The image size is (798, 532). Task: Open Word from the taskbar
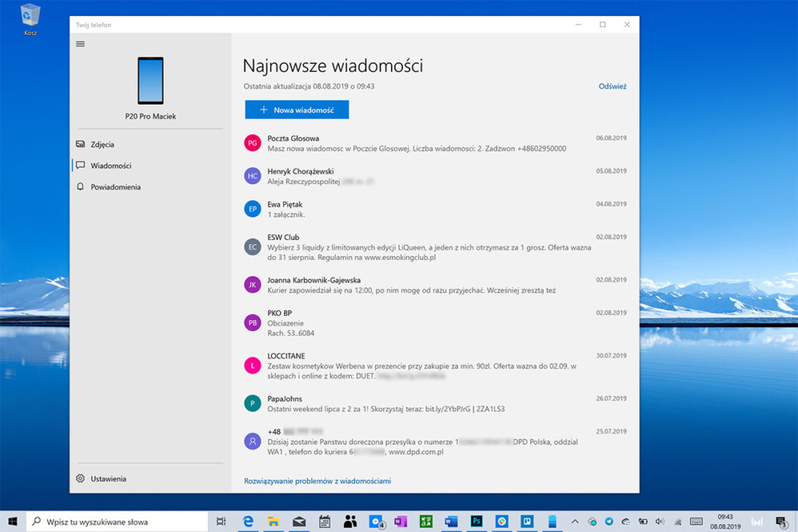[x=451, y=522]
